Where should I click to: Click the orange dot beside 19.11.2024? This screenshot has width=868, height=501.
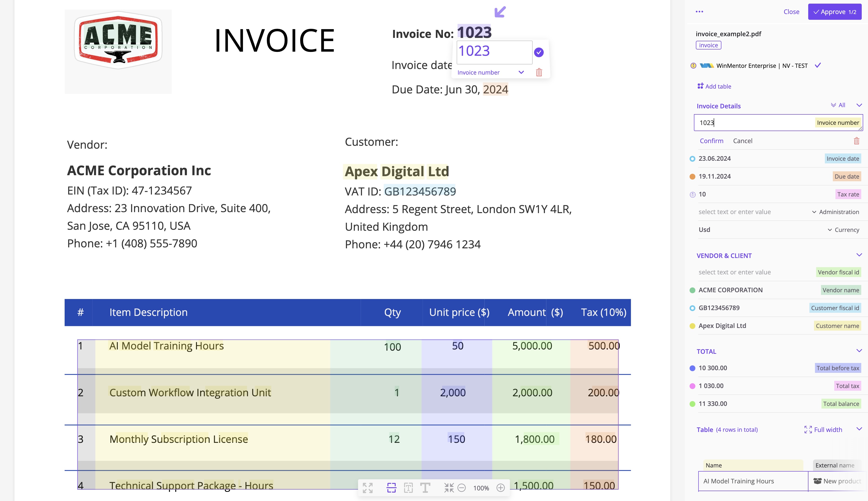tap(692, 176)
